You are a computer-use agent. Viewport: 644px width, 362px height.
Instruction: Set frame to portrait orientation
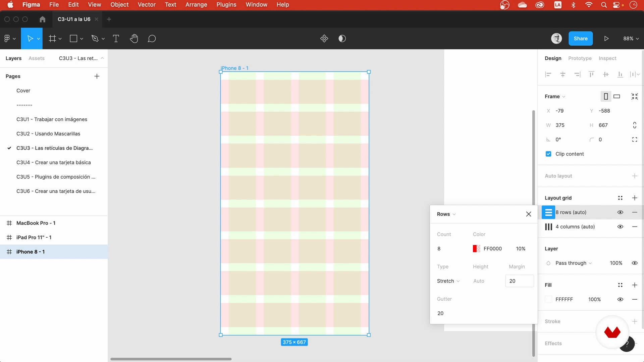click(606, 97)
